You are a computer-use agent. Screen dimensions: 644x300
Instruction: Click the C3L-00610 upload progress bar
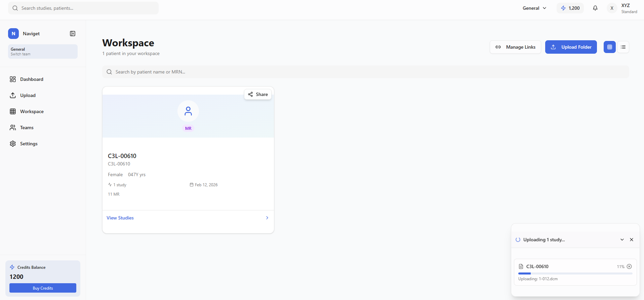[x=575, y=273]
